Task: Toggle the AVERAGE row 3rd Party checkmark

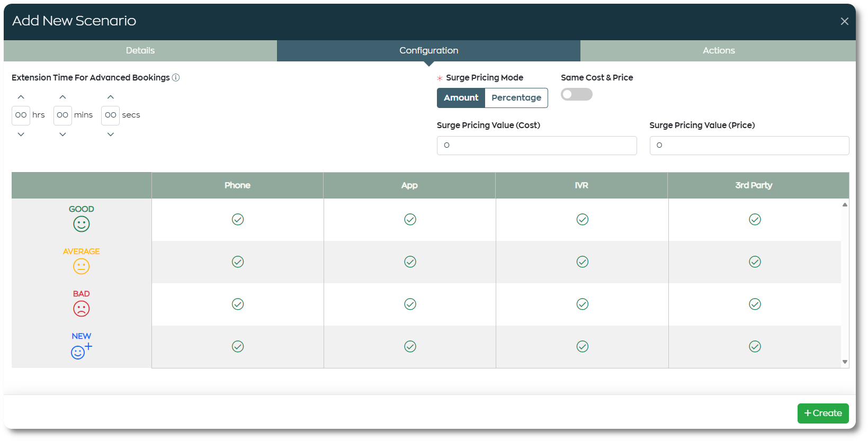Action: 755,262
